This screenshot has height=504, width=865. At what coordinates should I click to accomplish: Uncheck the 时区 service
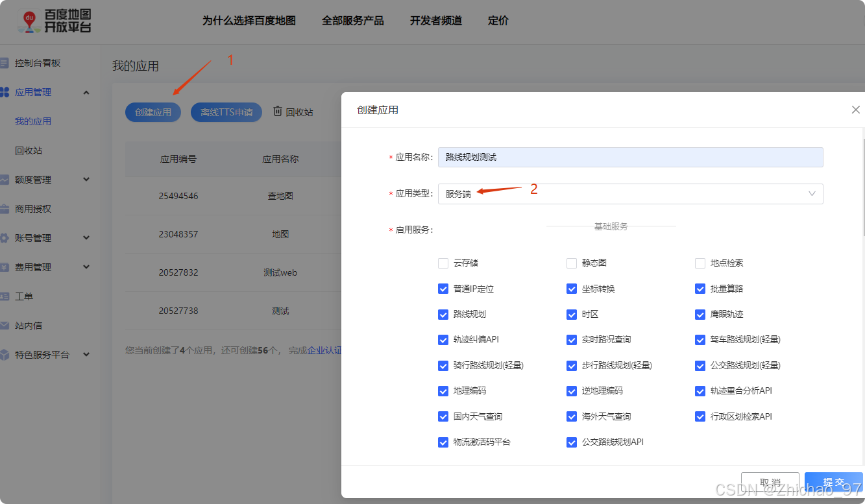tap(572, 315)
